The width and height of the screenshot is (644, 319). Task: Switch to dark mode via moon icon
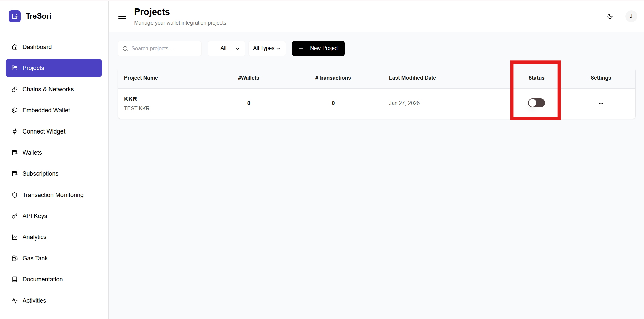point(610,16)
